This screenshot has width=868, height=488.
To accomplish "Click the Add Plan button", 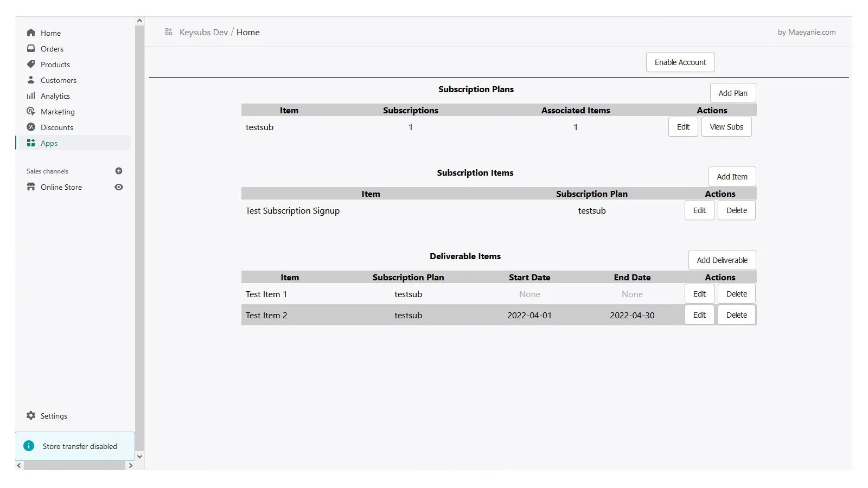I will (733, 93).
